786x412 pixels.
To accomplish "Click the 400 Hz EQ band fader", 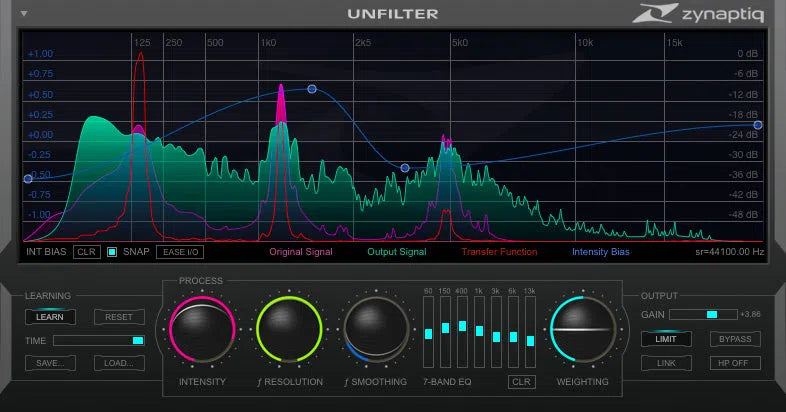I will [x=462, y=326].
